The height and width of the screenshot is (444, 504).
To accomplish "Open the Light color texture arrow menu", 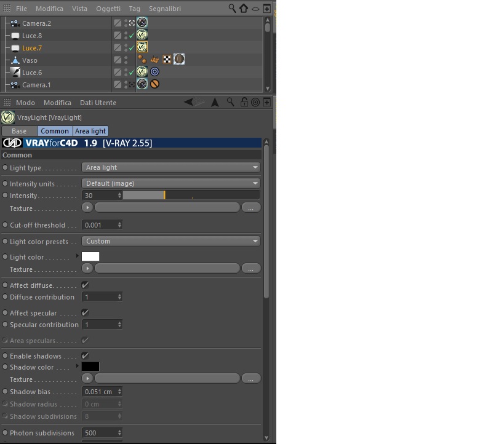I will click(87, 268).
